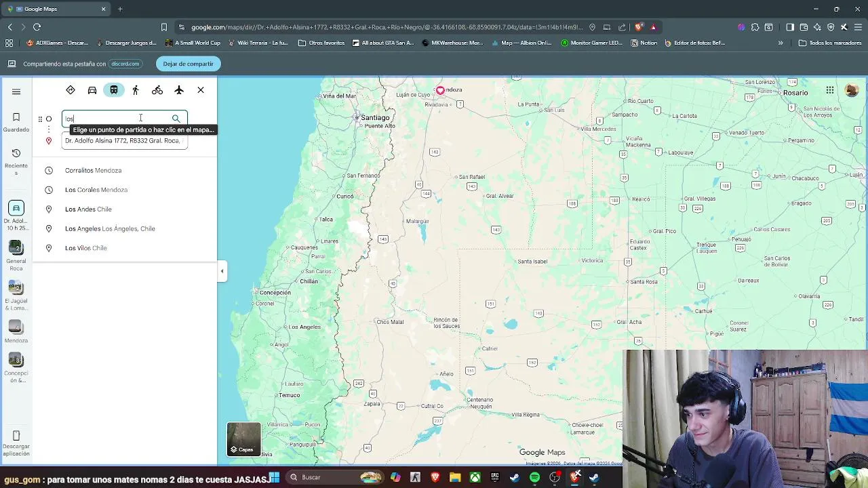Open Recientes history

click(16, 161)
